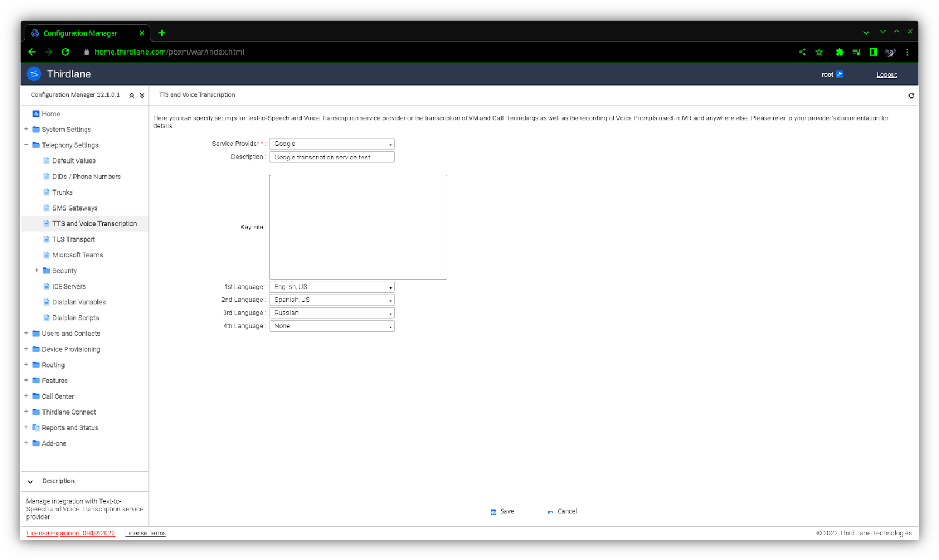
Task: Select TTS and Voice Transcription item
Action: pyautogui.click(x=94, y=223)
